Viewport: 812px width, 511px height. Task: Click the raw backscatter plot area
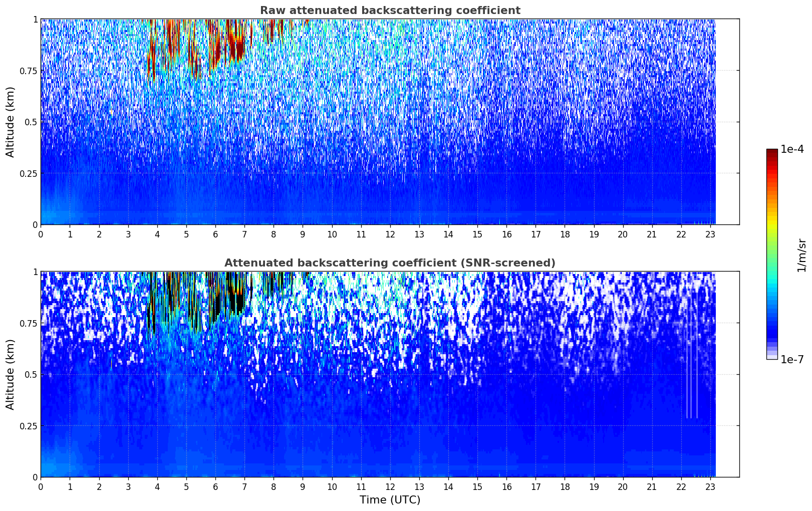(390, 122)
